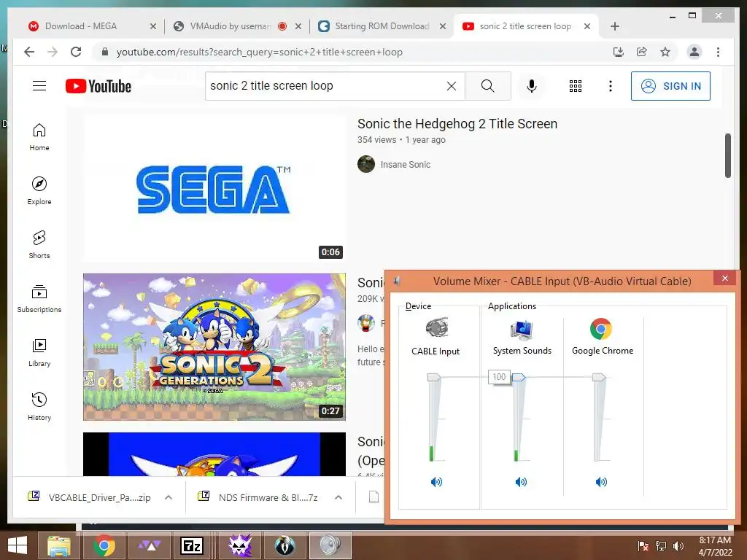Open YouTube guide hamburger menu

tap(39, 86)
